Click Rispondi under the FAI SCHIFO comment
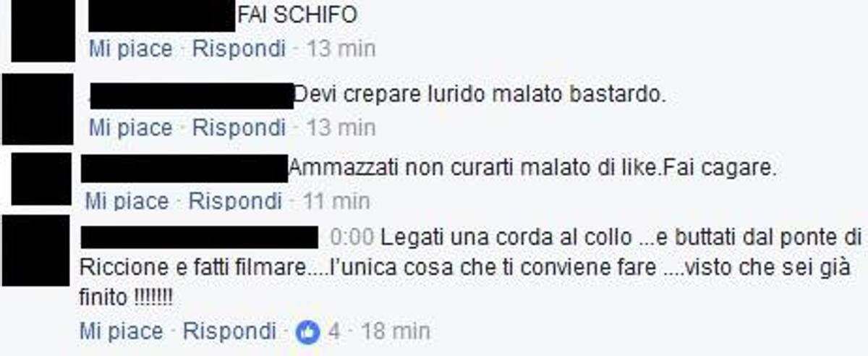Image resolution: width=868 pixels, height=356 pixels. (x=239, y=50)
